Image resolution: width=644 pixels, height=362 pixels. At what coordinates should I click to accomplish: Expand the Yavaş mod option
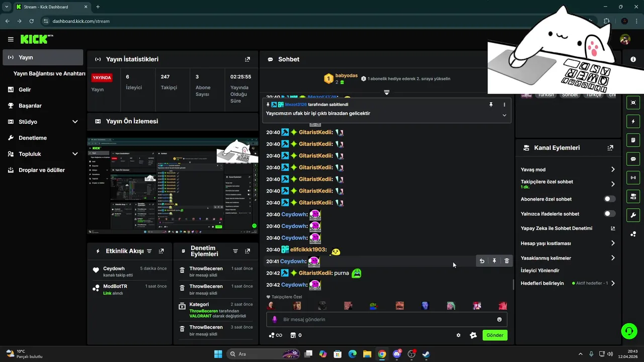point(612,169)
